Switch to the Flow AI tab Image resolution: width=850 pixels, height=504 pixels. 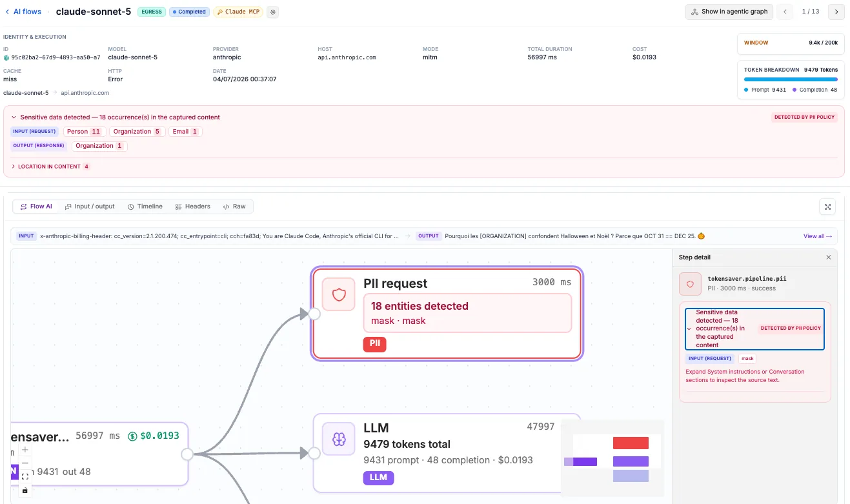tap(36, 207)
